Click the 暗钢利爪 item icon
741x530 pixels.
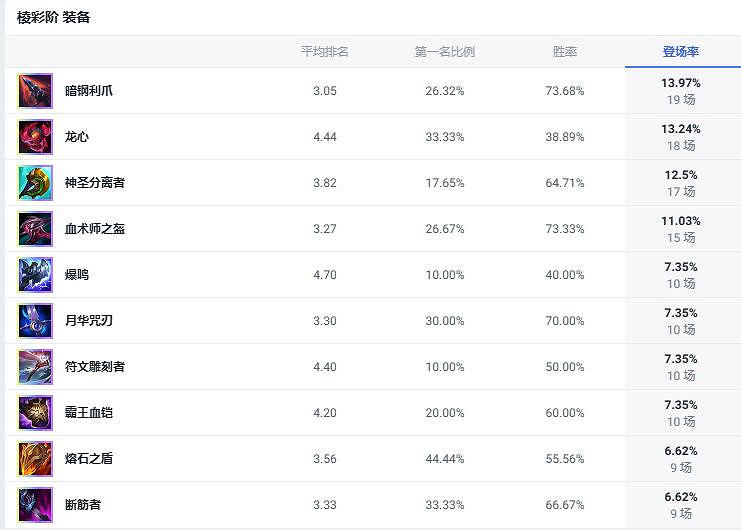[35, 91]
